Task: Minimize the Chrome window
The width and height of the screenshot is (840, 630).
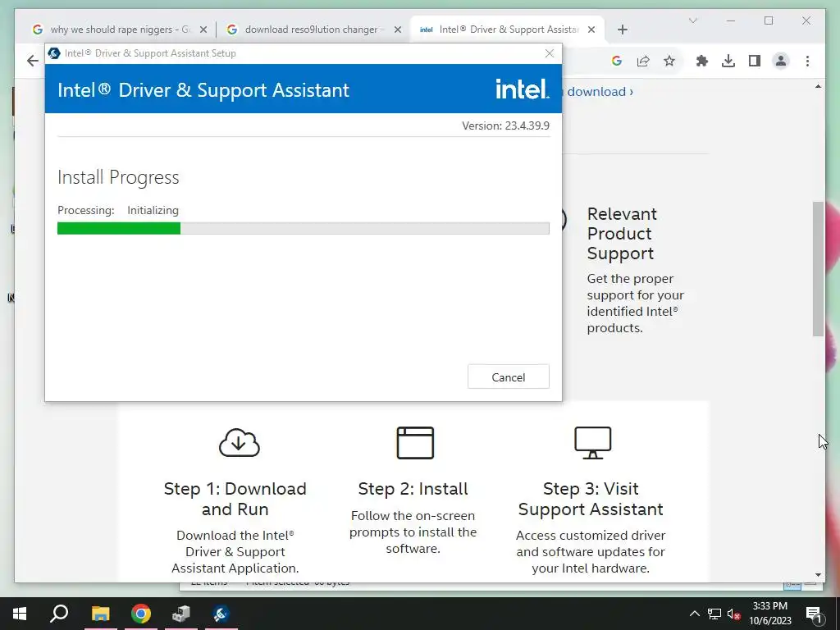Action: 731,21
